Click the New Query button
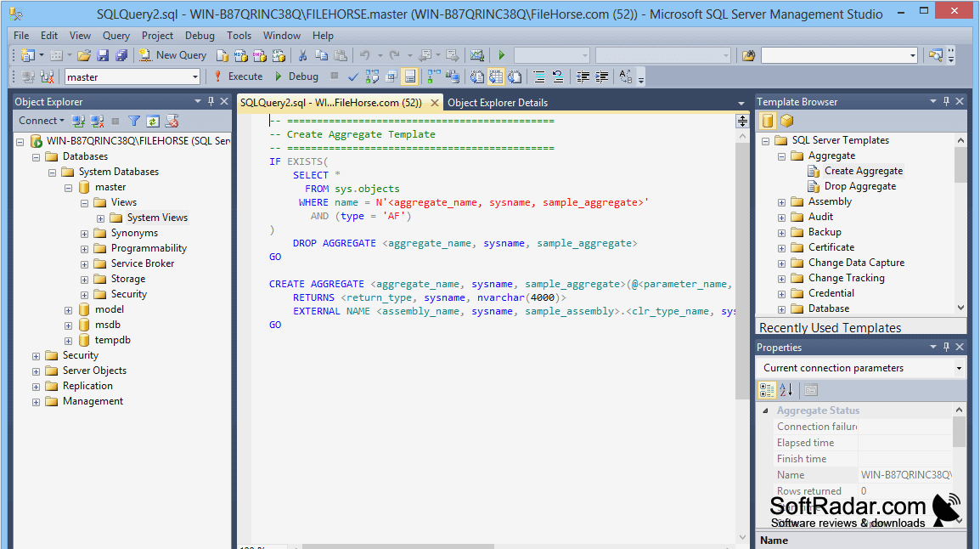The width and height of the screenshot is (980, 549). pyautogui.click(x=172, y=55)
